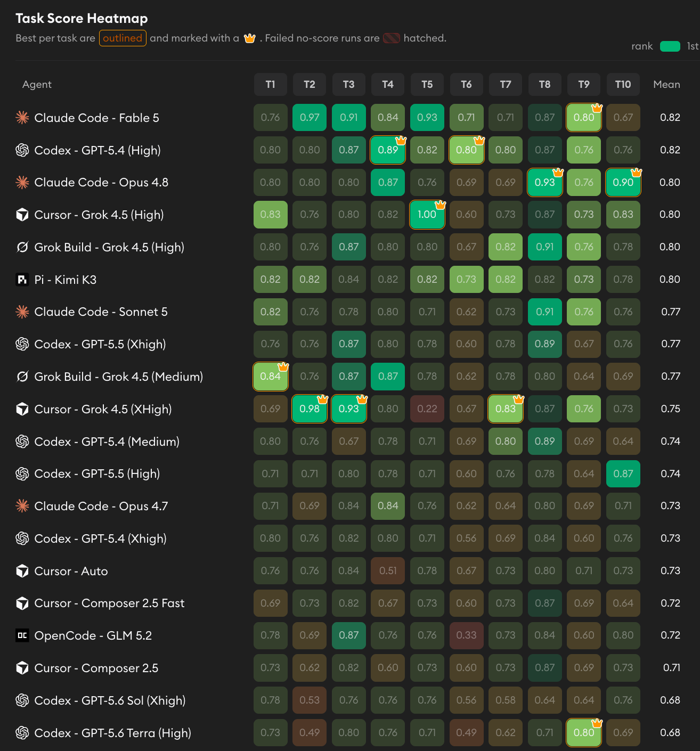Click the 'Cursor - Auto' agent name
Viewport: 700px width, 751px height.
71,571
